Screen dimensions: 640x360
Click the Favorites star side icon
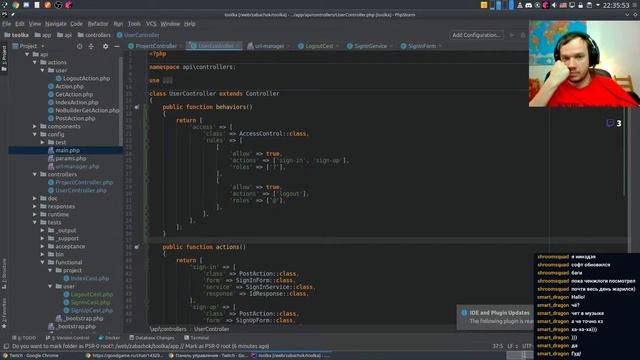4,326
